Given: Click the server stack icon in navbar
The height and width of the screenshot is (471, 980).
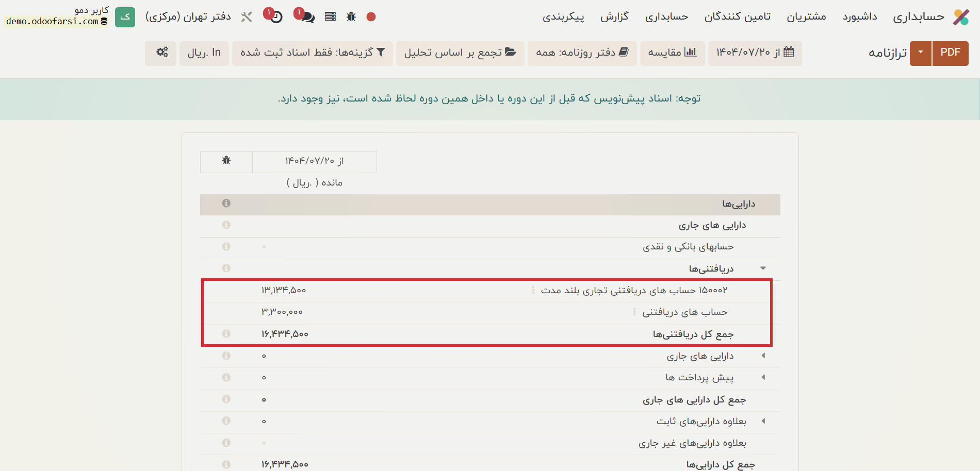Looking at the screenshot, I should pyautogui.click(x=330, y=17).
